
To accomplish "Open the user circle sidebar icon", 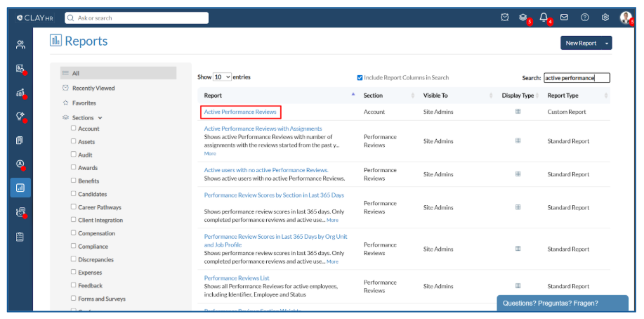I will click(20, 164).
